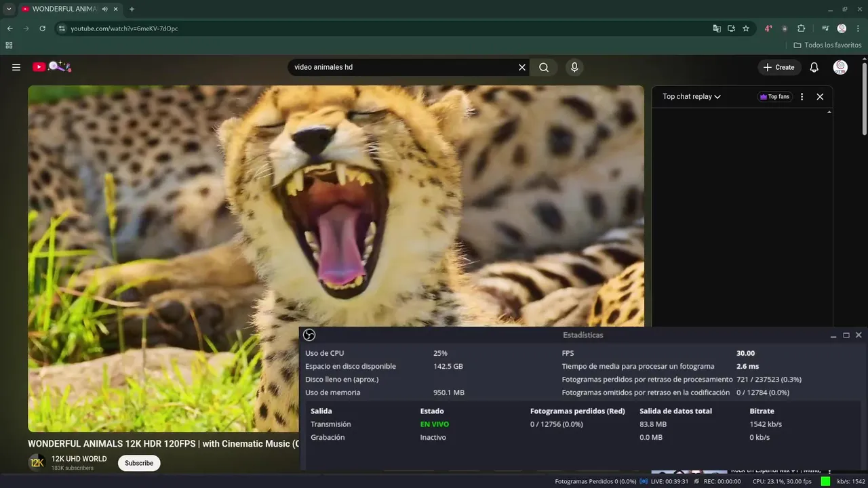This screenshot has width=868, height=488.
Task: Clear the YouTube search box text
Action: [522, 67]
